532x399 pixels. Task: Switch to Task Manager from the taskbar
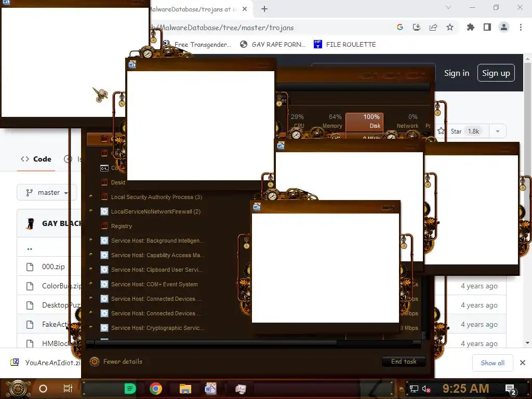[241, 389]
